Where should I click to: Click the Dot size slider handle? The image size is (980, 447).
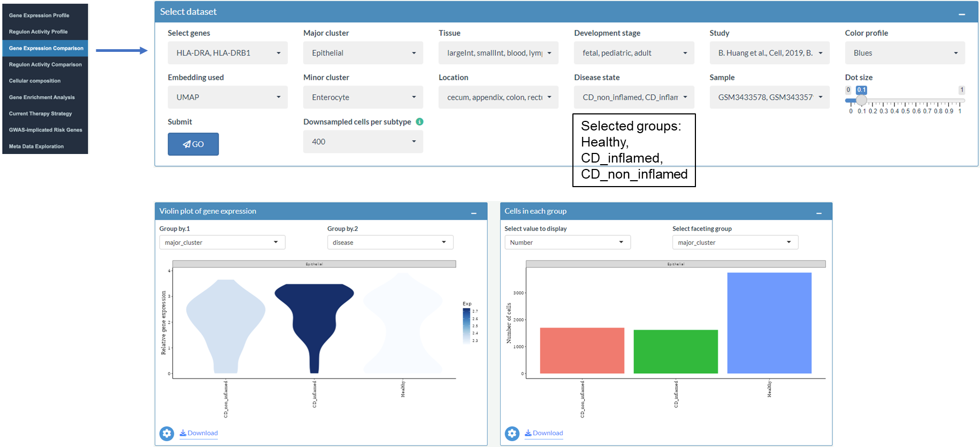(861, 101)
